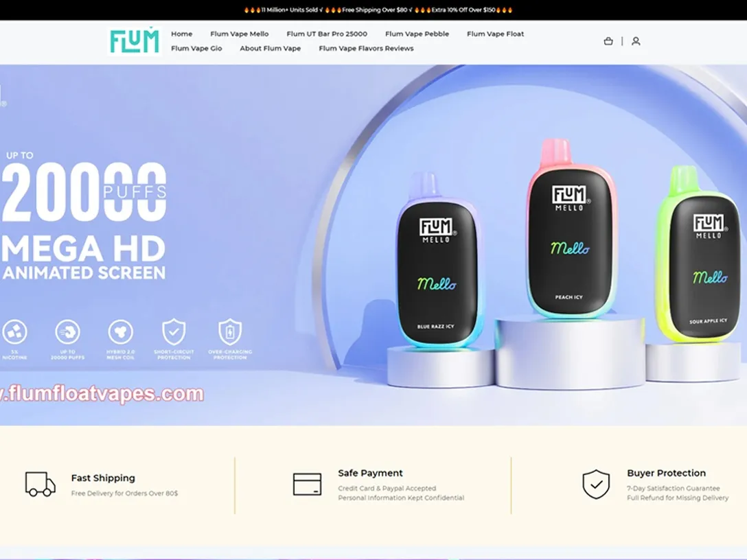This screenshot has width=747, height=560.
Task: Click the "ANIMATED SCREEN" banner text
Action: pos(84,273)
